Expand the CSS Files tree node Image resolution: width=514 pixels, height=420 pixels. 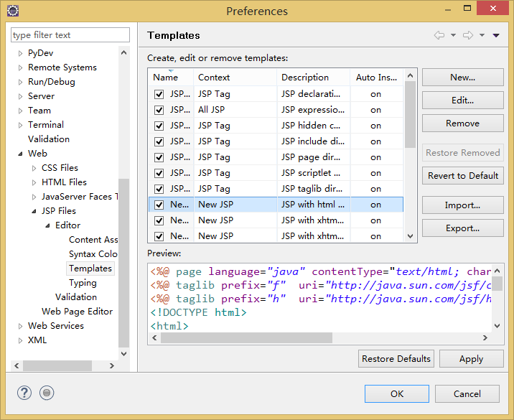point(34,168)
